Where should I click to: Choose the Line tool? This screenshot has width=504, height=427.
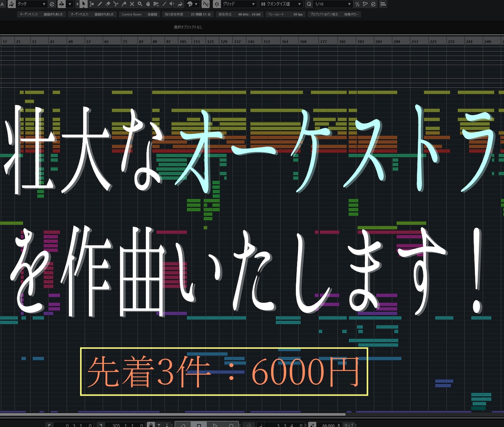click(x=164, y=4)
